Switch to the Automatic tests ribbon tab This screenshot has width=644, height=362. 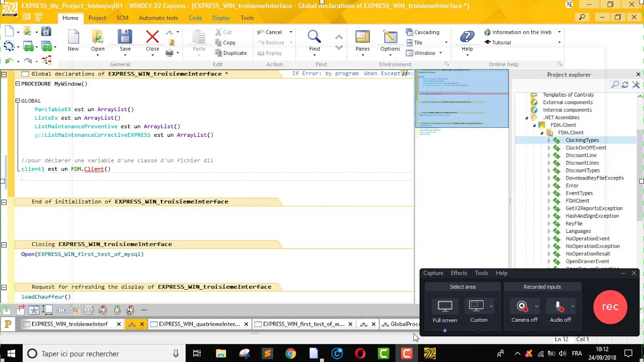[158, 18]
